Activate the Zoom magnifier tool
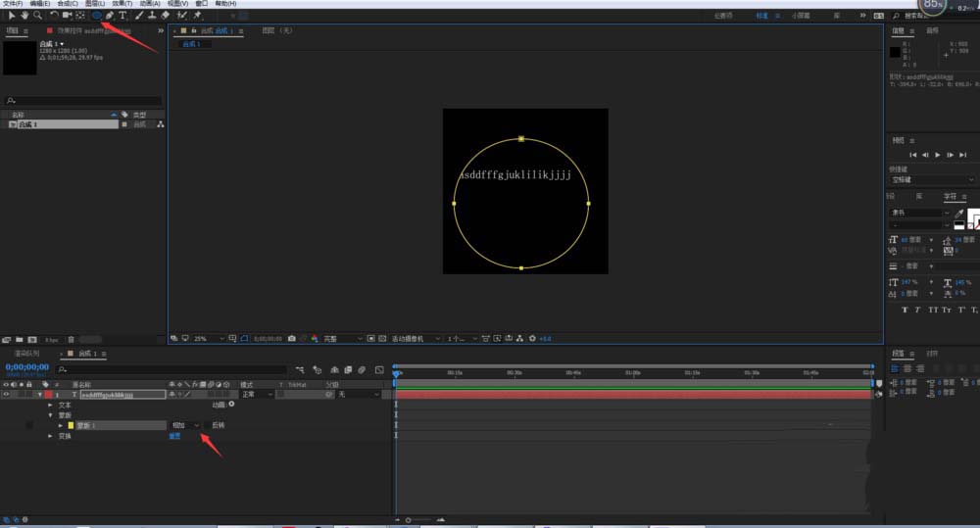This screenshot has width=980, height=528. pos(37,16)
